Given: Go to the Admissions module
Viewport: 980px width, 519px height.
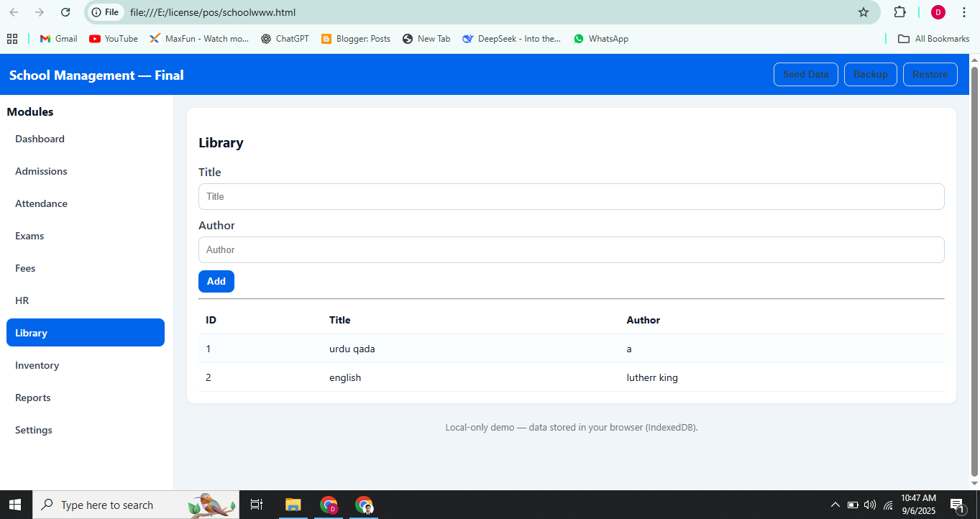Looking at the screenshot, I should [x=41, y=171].
